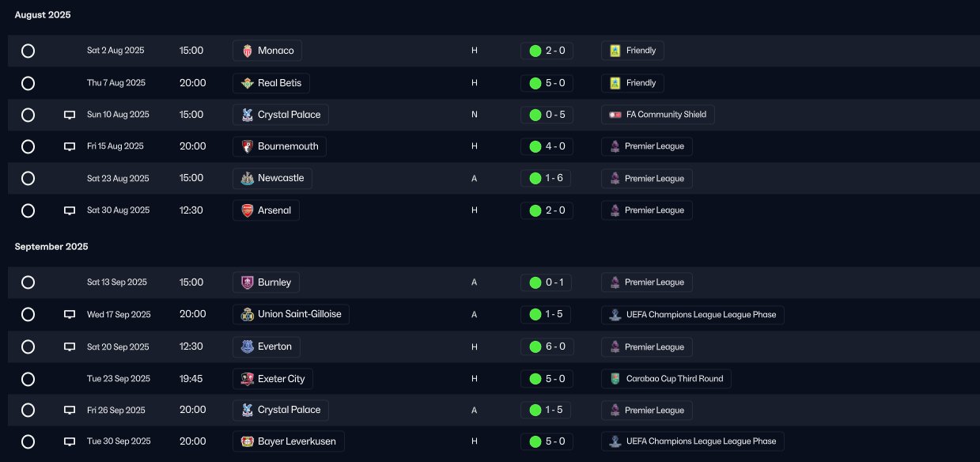Select the radio circle for Burnley fixture

28,282
